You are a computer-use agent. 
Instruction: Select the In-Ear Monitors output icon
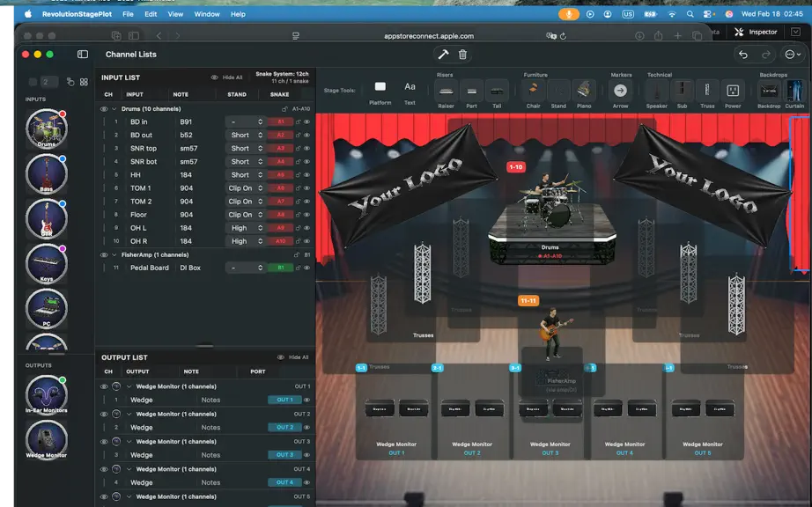click(x=47, y=395)
